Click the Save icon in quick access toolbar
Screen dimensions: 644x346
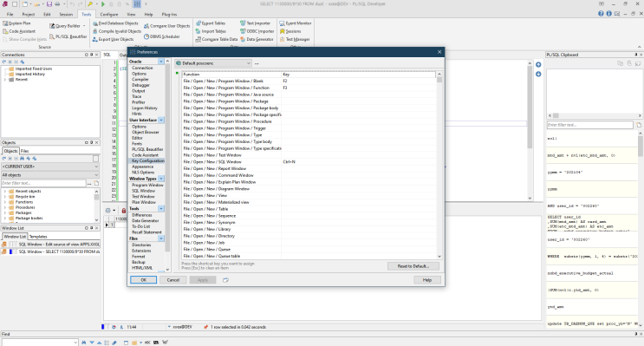[x=49, y=4]
